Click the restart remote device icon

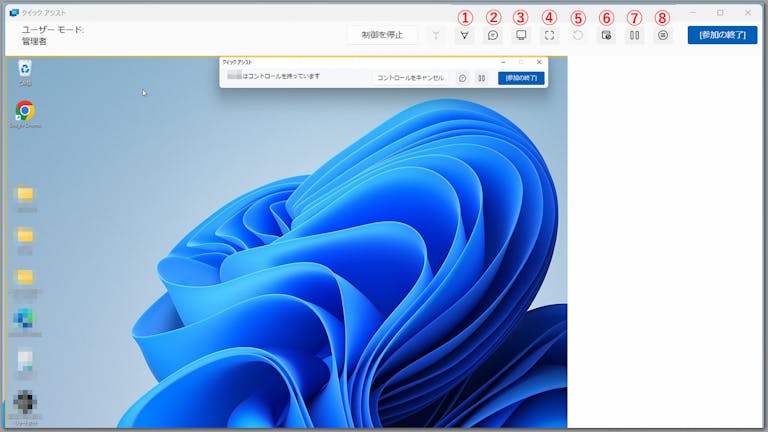click(x=578, y=35)
